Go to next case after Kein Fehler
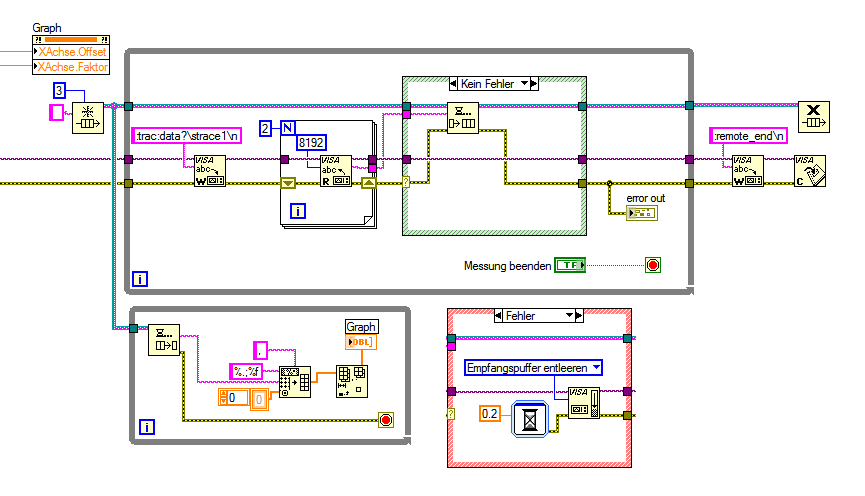 tap(533, 84)
